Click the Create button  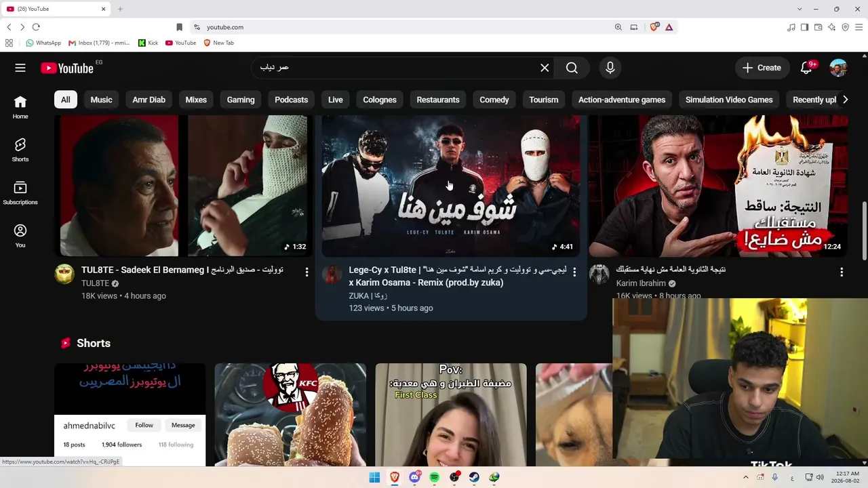(x=762, y=68)
